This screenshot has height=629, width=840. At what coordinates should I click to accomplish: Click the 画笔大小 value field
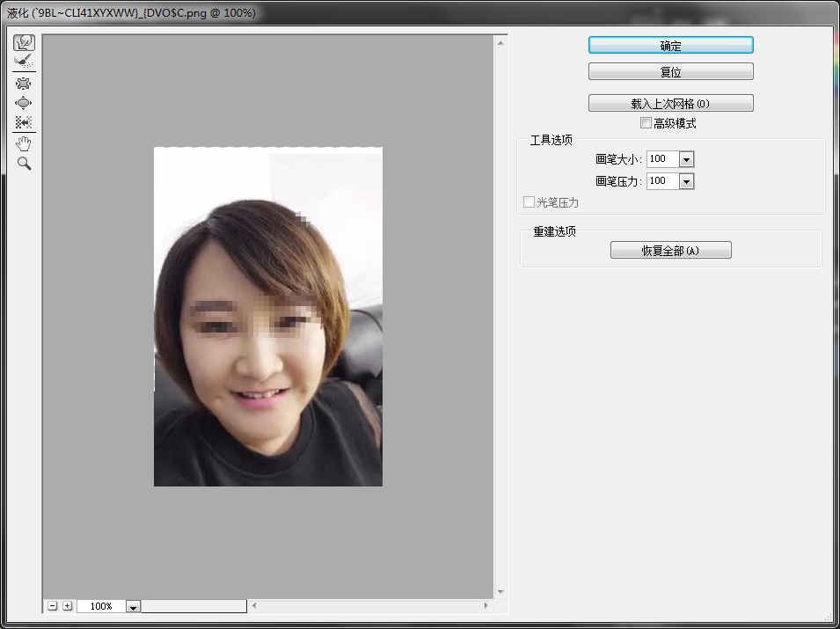coord(661,159)
